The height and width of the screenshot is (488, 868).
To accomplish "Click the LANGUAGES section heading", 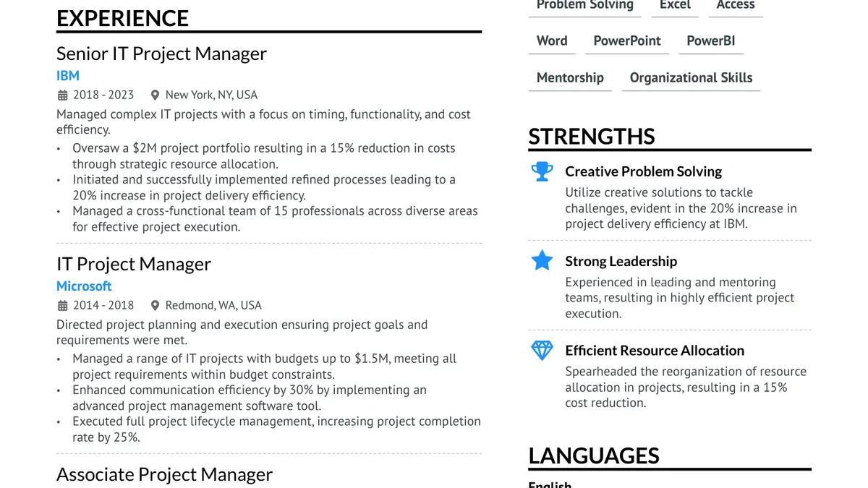I will click(x=594, y=455).
